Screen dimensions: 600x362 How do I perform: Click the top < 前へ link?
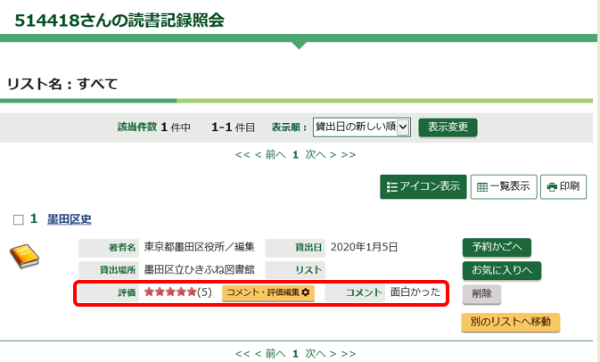[x=270, y=155]
